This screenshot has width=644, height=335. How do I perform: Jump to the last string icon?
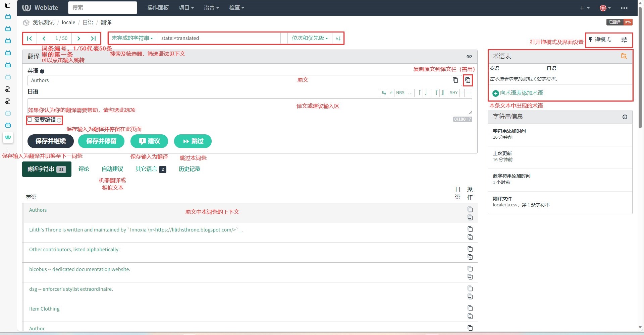coord(93,39)
